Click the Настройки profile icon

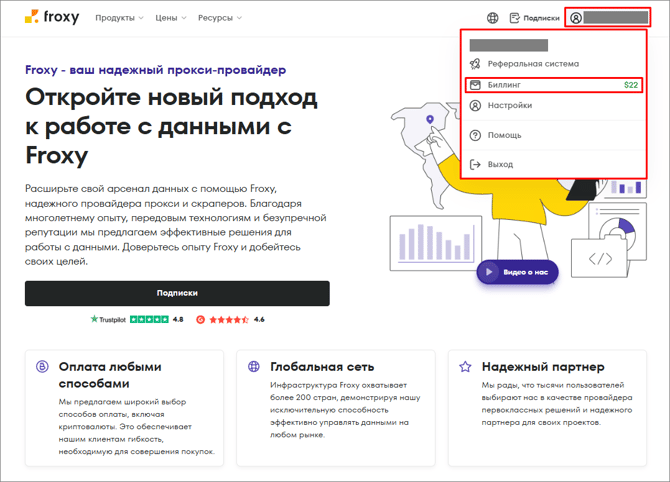[x=475, y=105]
